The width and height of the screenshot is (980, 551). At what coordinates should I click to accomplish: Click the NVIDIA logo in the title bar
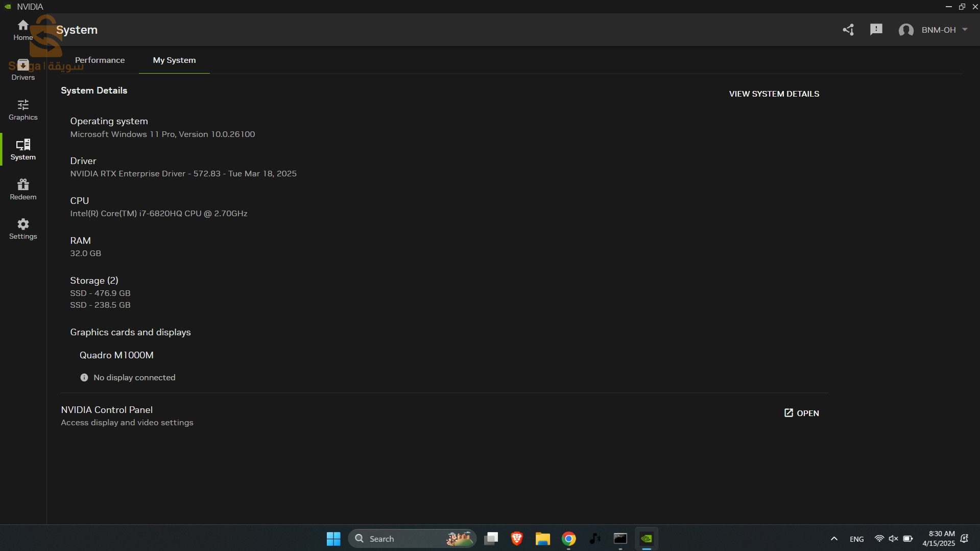tap(8, 7)
